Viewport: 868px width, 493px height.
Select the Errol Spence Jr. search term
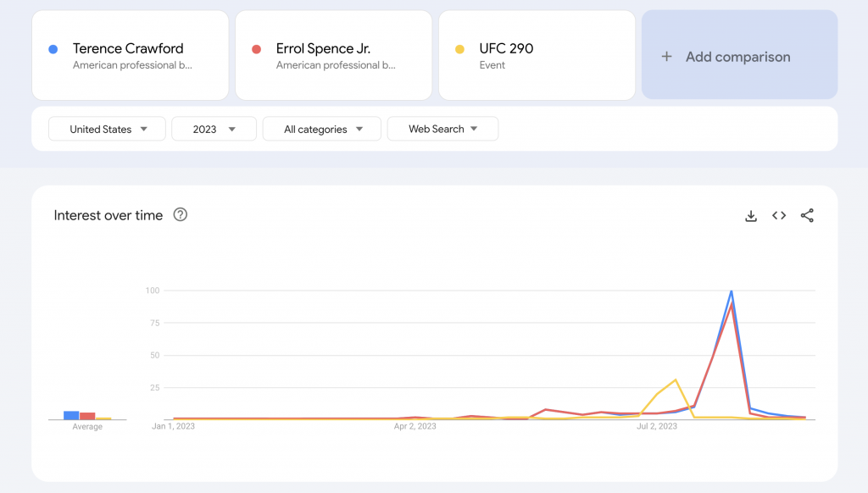(x=323, y=49)
